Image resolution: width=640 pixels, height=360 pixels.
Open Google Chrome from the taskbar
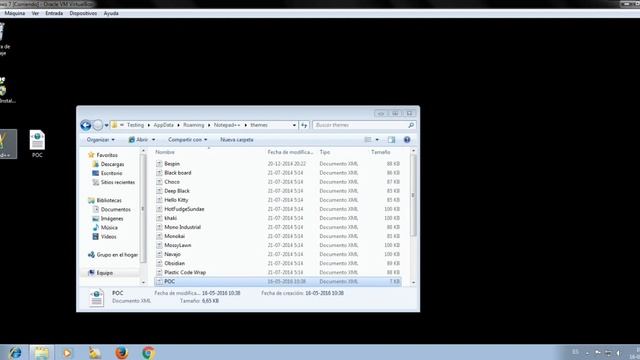(x=148, y=352)
